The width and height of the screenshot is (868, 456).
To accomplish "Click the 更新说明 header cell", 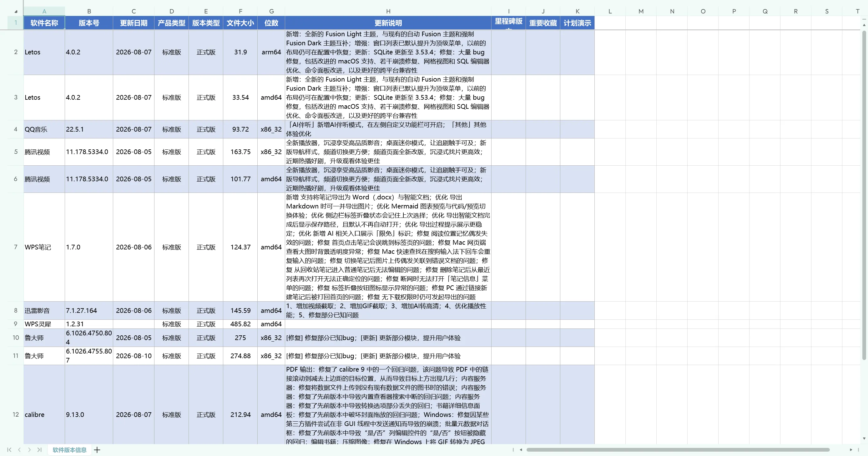I will click(x=388, y=23).
